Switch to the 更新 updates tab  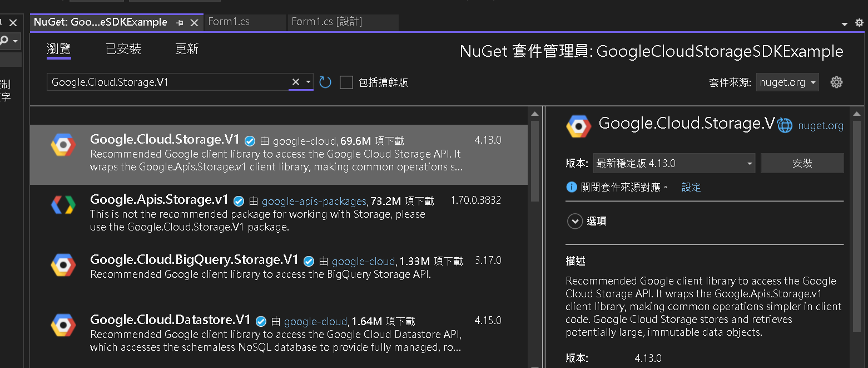pyautogui.click(x=187, y=49)
